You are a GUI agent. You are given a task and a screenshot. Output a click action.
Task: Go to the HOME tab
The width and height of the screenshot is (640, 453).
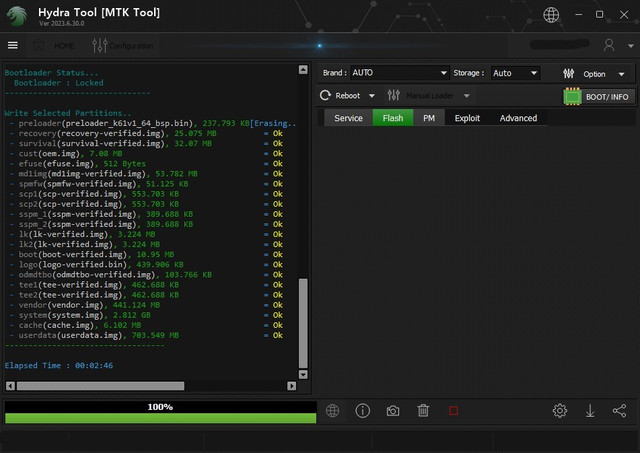point(55,46)
